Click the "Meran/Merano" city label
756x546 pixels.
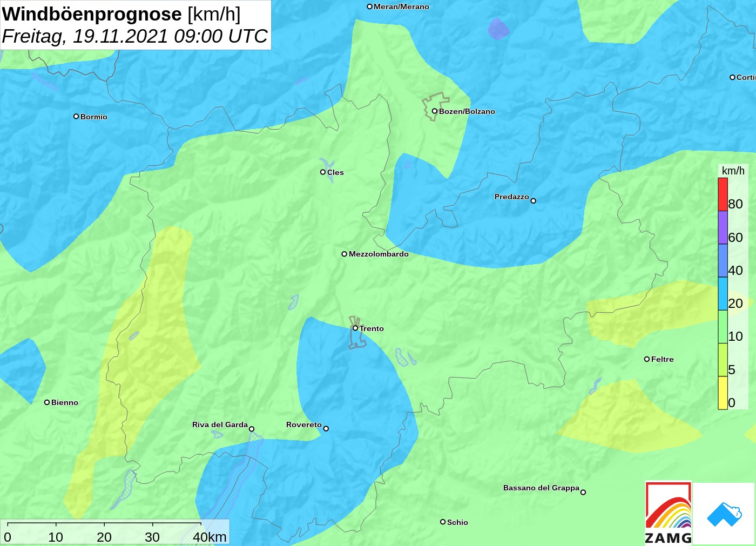point(401,7)
